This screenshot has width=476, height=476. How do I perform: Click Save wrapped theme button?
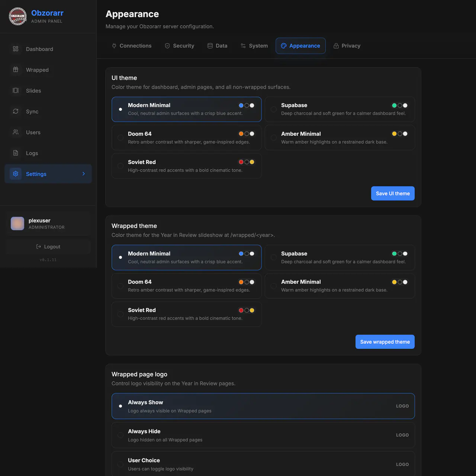coord(385,342)
